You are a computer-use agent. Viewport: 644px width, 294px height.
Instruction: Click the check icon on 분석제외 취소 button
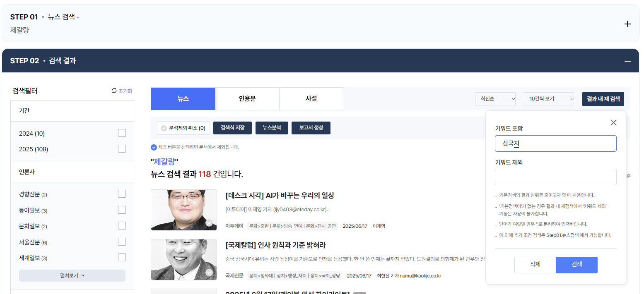[163, 128]
